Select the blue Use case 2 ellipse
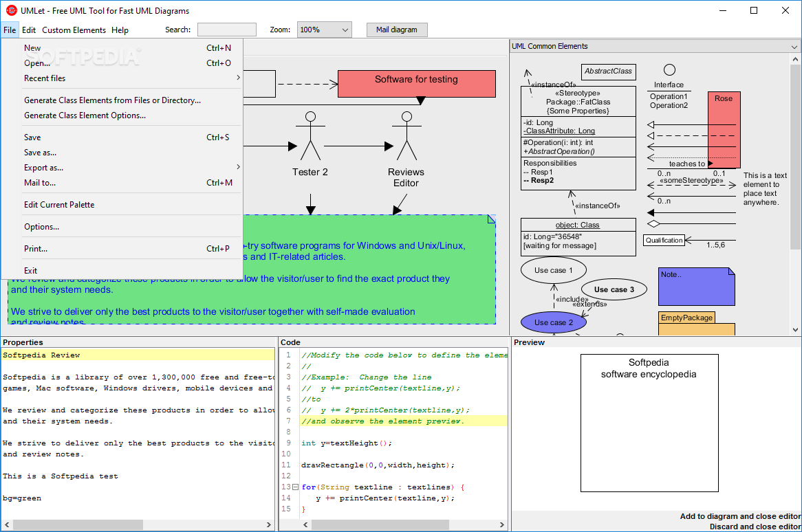 coord(554,322)
